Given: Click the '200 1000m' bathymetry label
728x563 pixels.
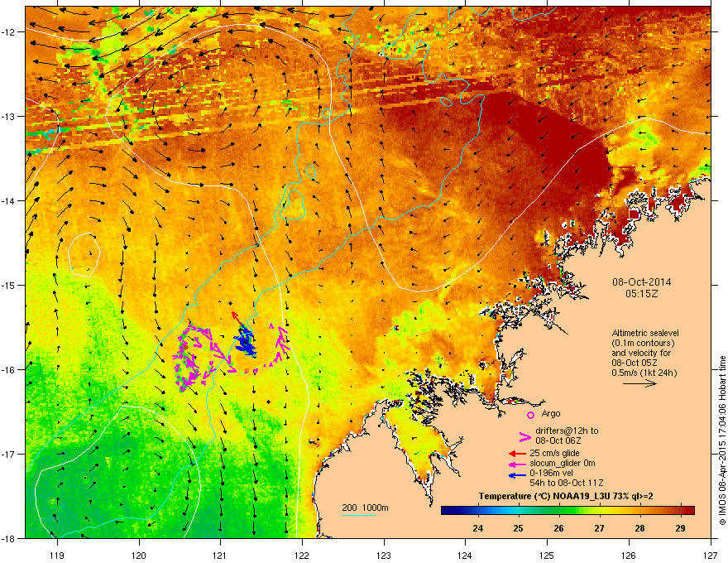Looking at the screenshot, I should [x=365, y=508].
